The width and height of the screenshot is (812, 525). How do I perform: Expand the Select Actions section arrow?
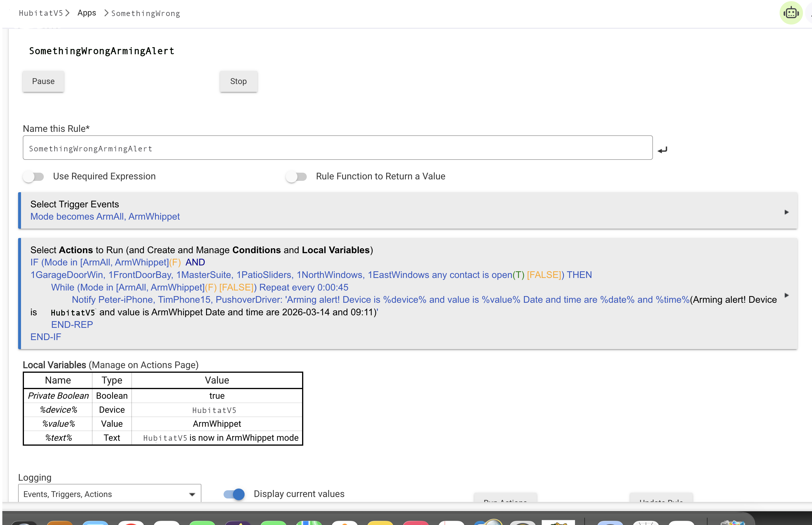click(786, 295)
